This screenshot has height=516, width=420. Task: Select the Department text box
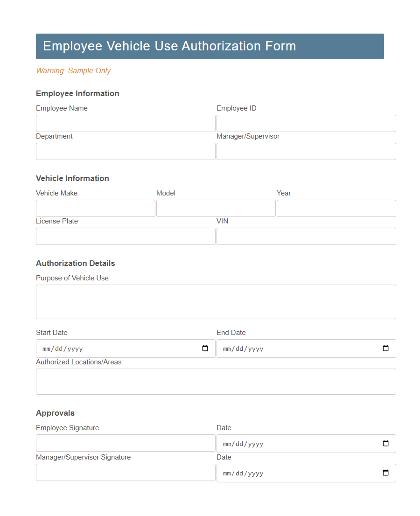(x=125, y=151)
